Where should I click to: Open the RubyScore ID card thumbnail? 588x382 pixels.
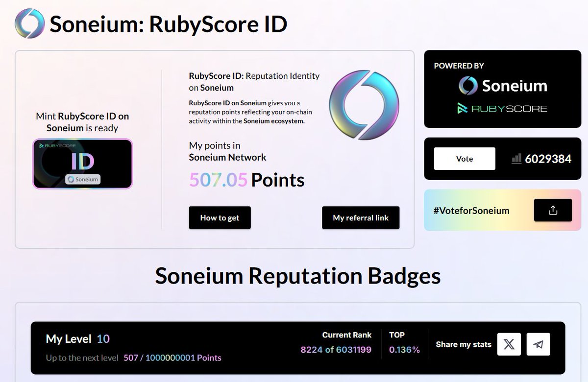(83, 164)
